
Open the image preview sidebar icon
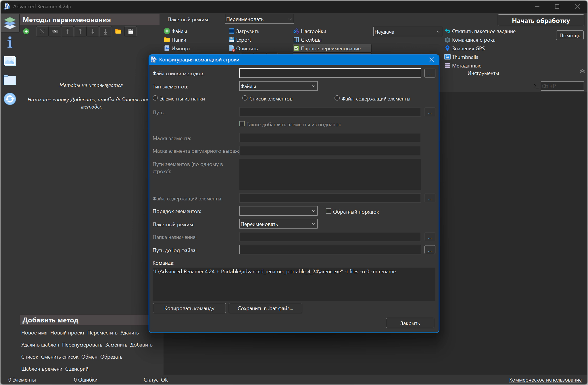tap(10, 61)
